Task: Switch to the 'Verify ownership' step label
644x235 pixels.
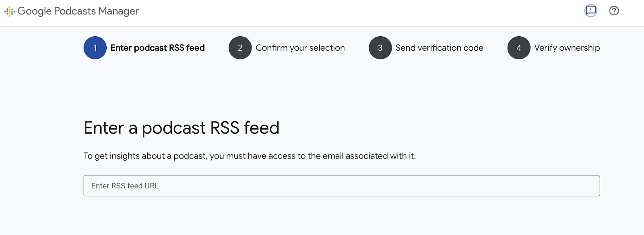Action: [567, 48]
